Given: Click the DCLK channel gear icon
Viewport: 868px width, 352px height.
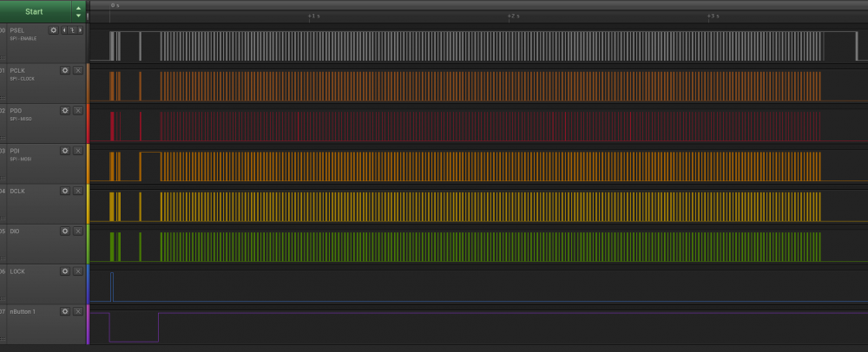Looking at the screenshot, I should (64, 190).
